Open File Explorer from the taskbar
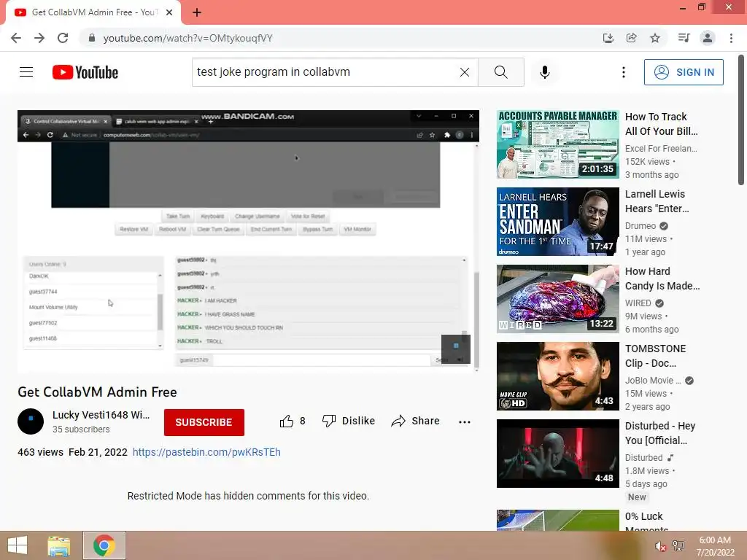Image resolution: width=747 pixels, height=560 pixels. [x=59, y=545]
